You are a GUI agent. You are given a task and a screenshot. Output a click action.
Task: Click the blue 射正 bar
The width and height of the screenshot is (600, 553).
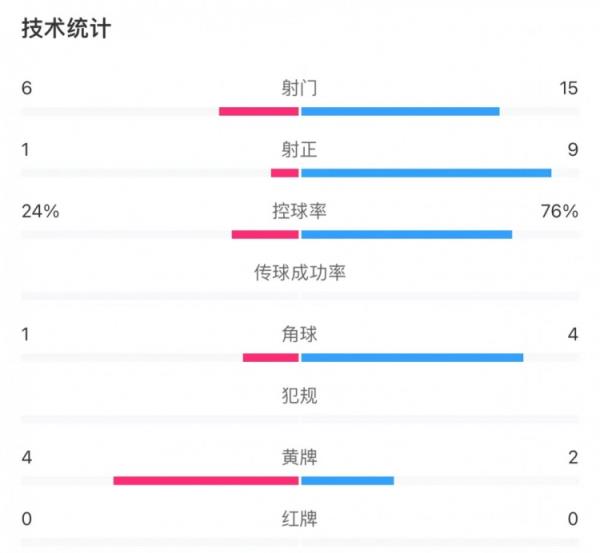click(x=426, y=173)
